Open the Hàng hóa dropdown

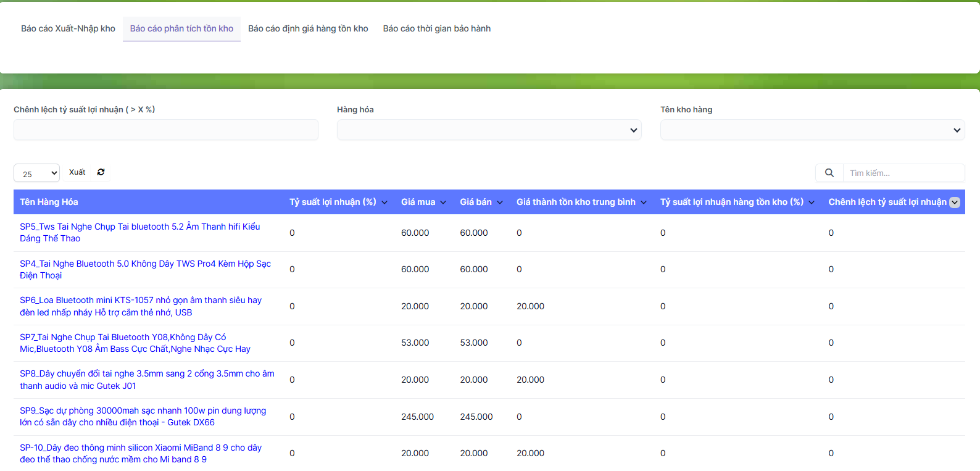coord(489,130)
